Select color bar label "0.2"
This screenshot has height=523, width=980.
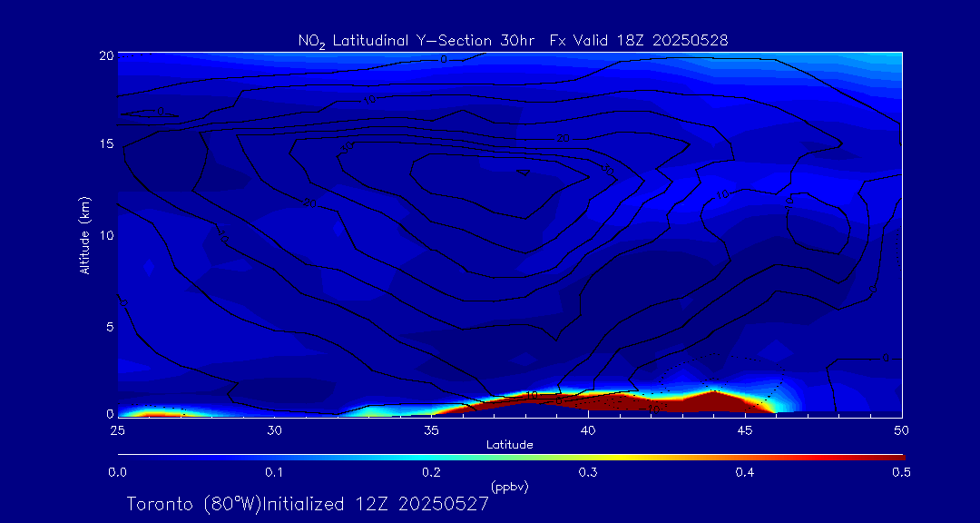pos(431,472)
